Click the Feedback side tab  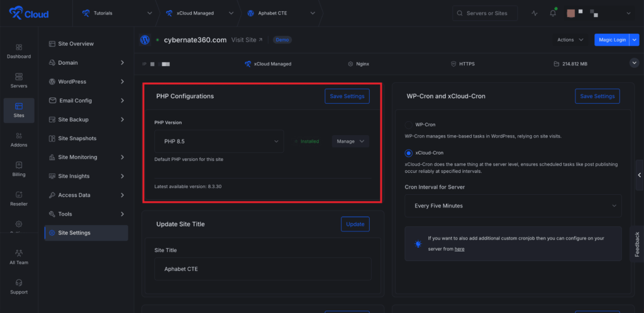pyautogui.click(x=636, y=244)
